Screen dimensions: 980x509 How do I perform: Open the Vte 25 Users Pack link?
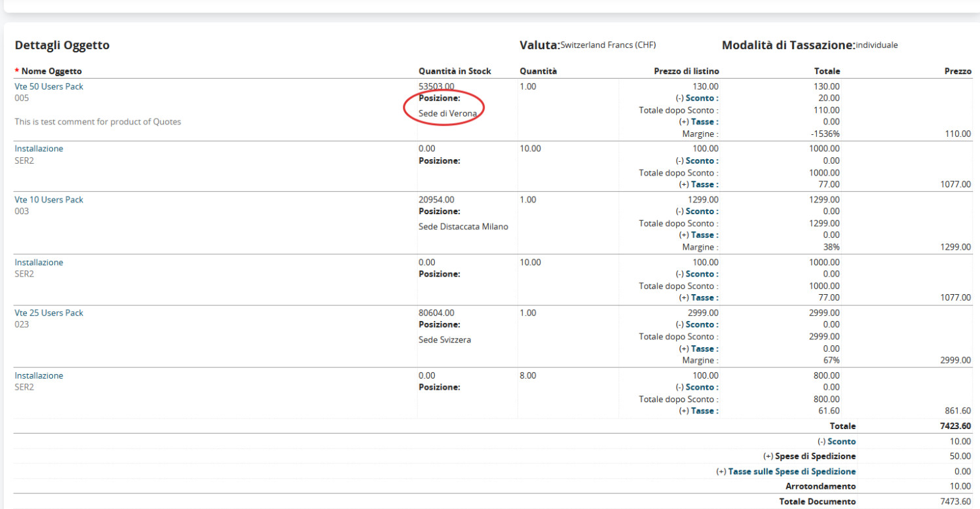point(49,313)
